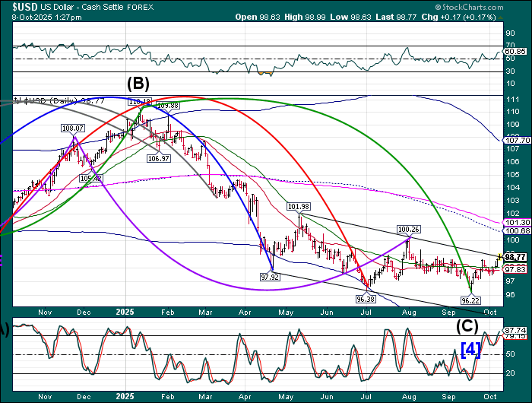Click the 108.07 price peak label
The image size is (532, 403).
pyautogui.click(x=73, y=129)
